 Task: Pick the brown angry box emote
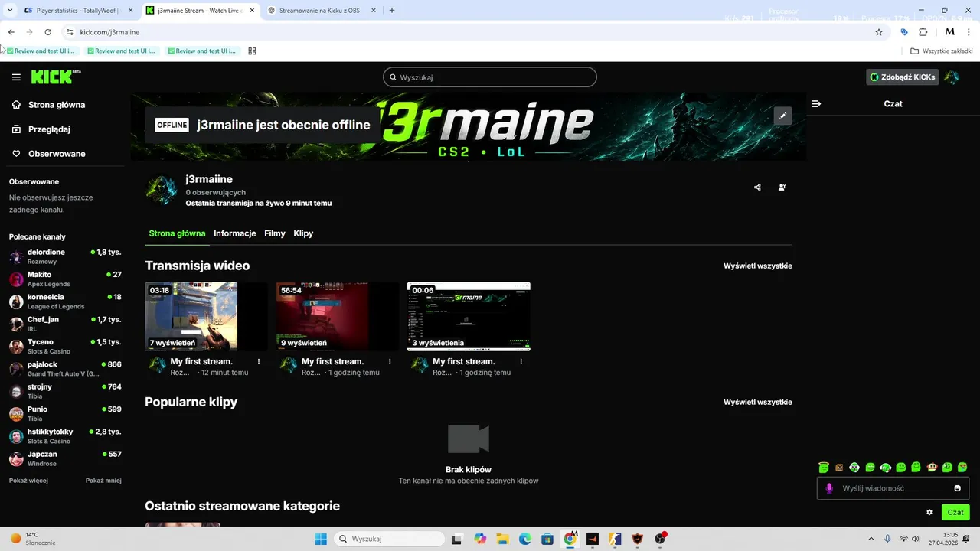839,467
